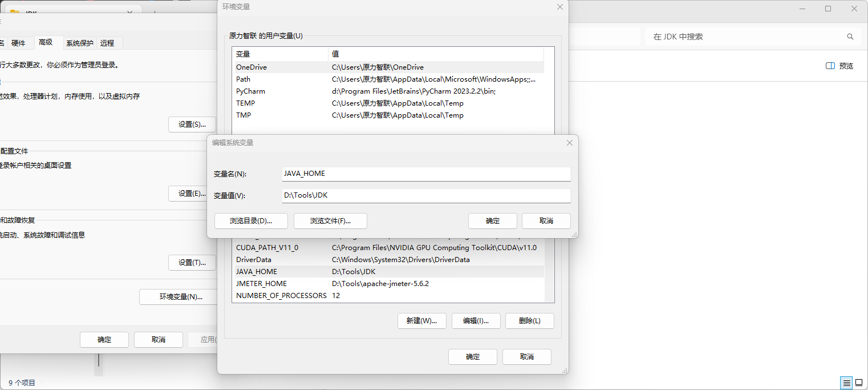Click the 在 JDK 中搜索 search box
This screenshot has width=868, height=390.
[x=752, y=37]
